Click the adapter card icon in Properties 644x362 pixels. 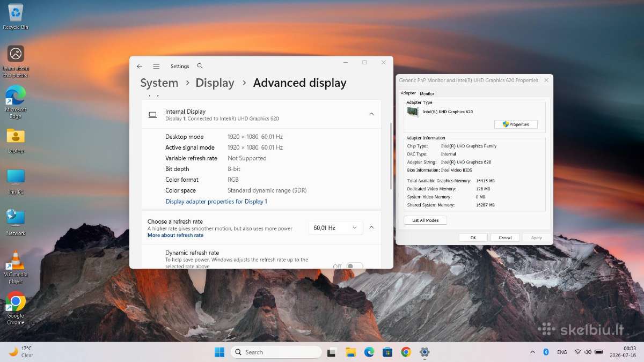pyautogui.click(x=413, y=112)
